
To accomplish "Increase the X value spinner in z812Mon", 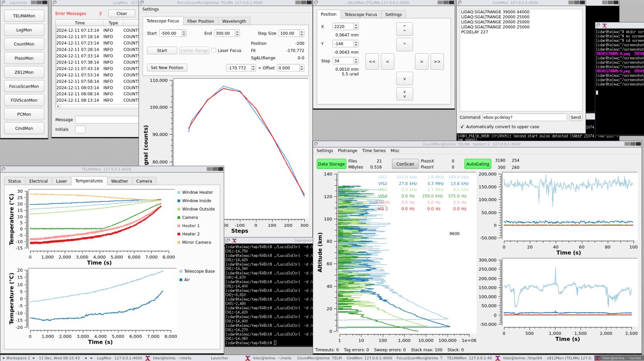I will click(356, 25).
